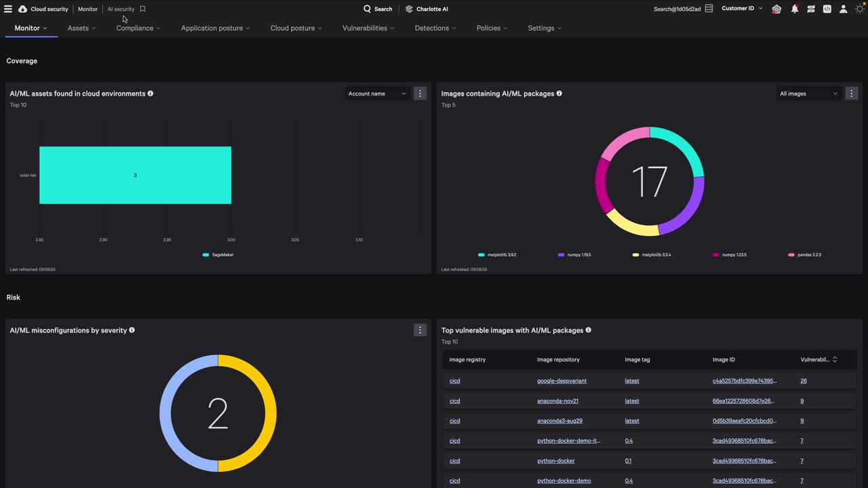Click the anaconda-nov21 repository link

coord(559,401)
